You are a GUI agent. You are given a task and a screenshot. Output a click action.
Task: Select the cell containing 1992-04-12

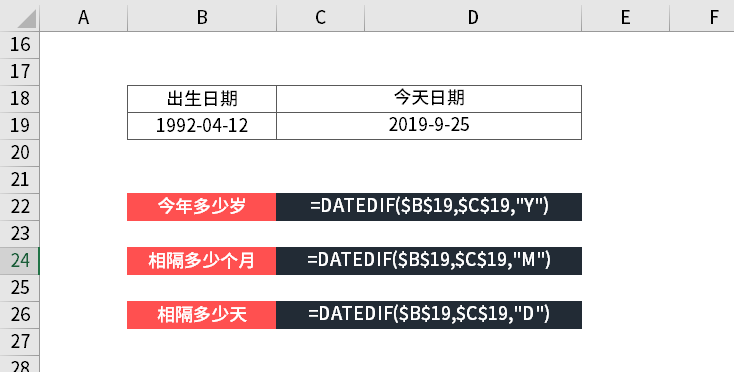coord(202,126)
